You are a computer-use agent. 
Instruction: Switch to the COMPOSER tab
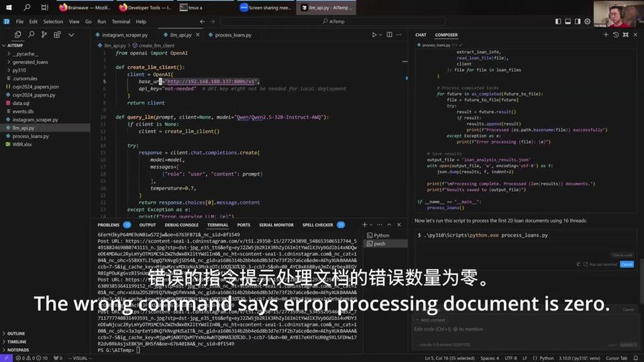[x=446, y=35]
